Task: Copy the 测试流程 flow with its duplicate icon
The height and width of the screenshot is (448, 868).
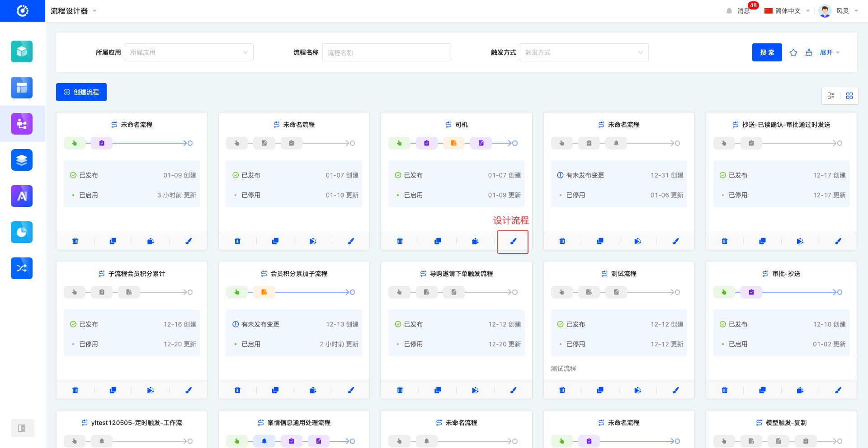Action: click(x=600, y=390)
